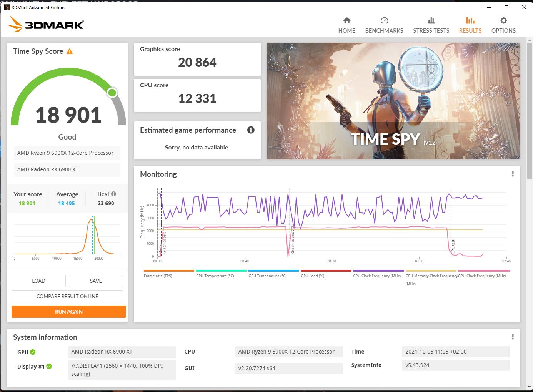Open the Home tab icon
Image resolution: width=533 pixels, height=392 pixels.
coord(347,20)
